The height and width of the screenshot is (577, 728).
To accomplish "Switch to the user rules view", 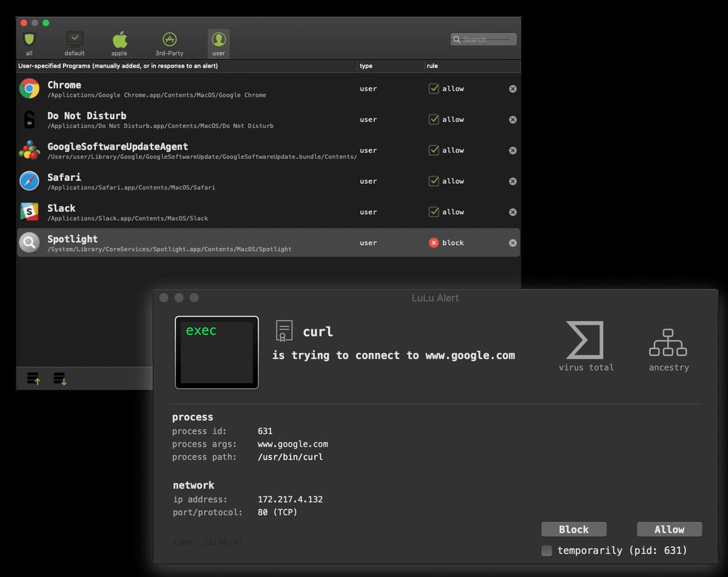I will click(x=218, y=39).
